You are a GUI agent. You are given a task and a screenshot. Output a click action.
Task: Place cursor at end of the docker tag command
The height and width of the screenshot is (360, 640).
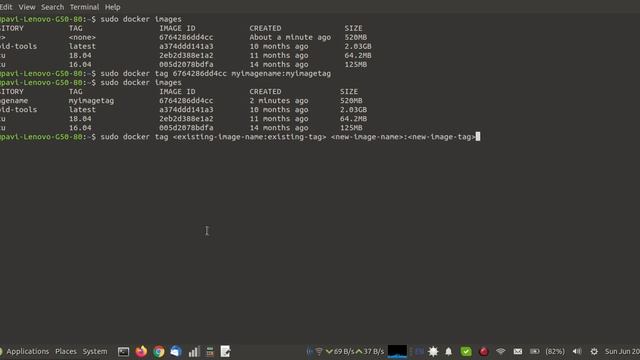point(478,137)
